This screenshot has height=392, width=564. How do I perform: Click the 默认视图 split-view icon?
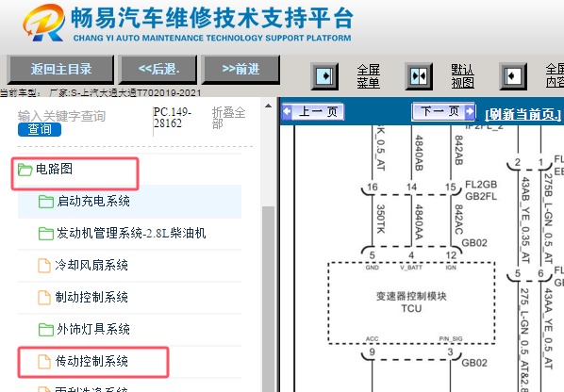(x=419, y=76)
